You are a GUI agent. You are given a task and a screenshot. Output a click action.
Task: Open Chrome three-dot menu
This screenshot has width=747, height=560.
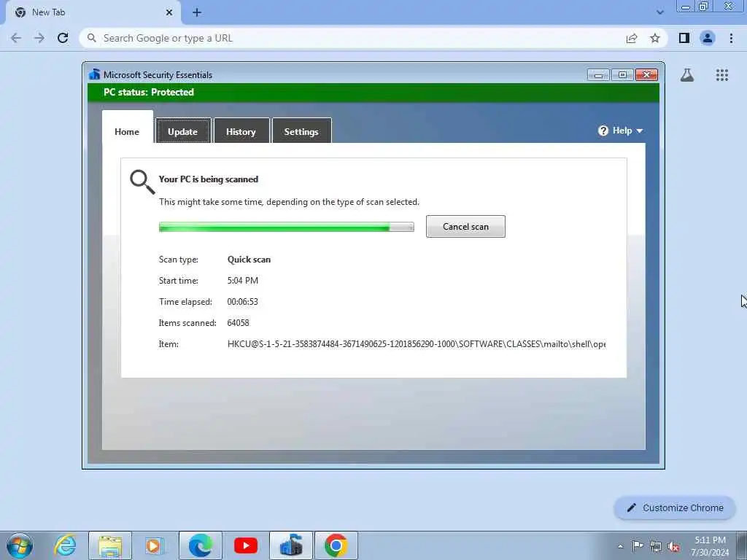[x=731, y=38]
